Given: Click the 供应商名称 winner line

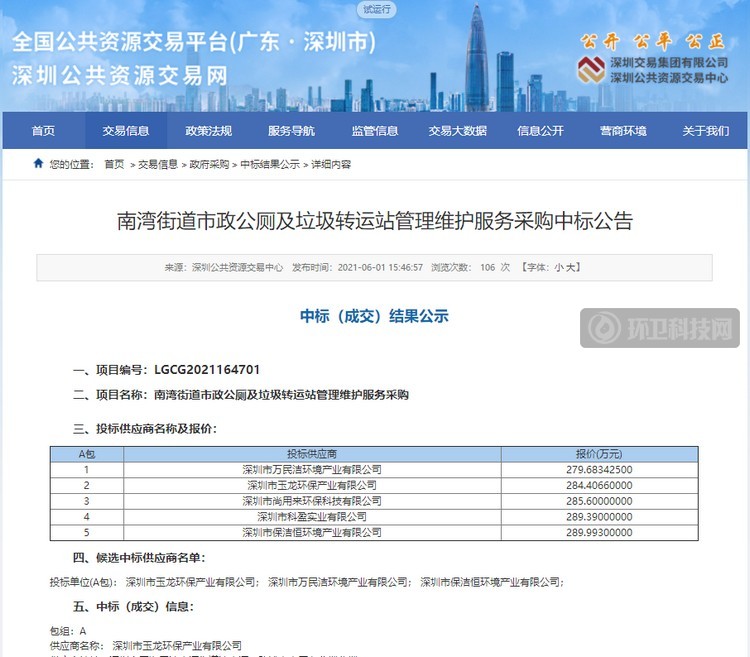Looking at the screenshot, I should [145, 646].
